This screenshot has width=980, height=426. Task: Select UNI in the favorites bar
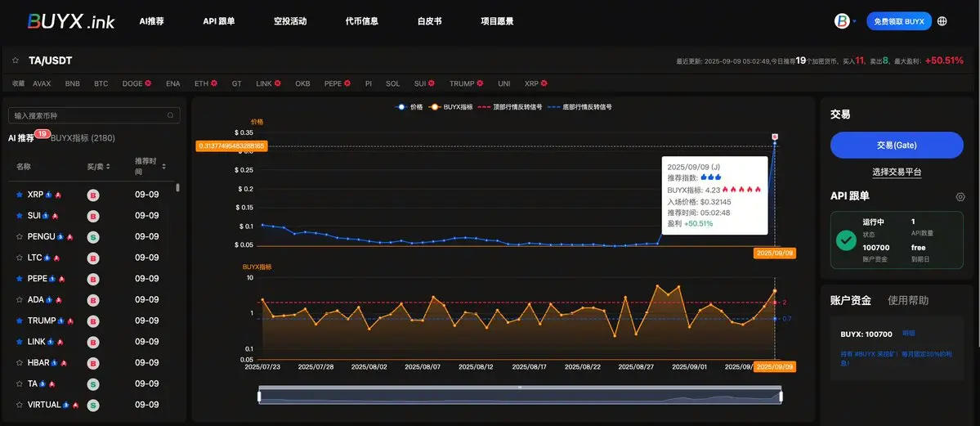(x=503, y=83)
